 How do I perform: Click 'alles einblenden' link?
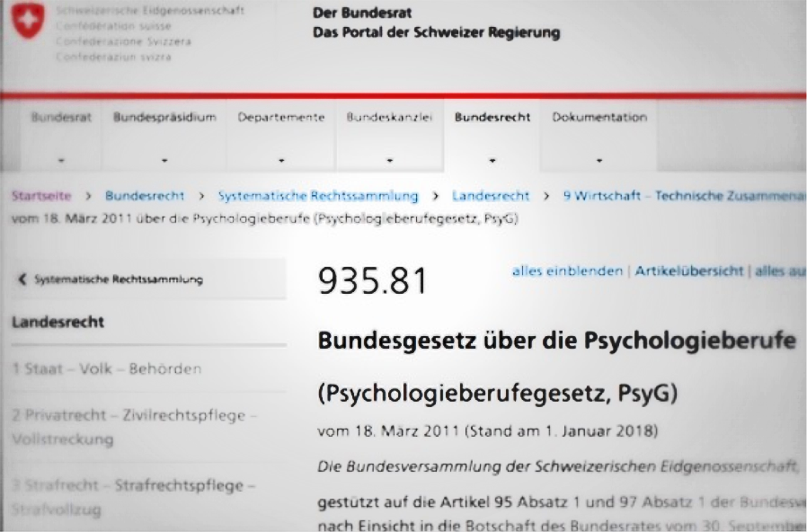click(x=567, y=271)
